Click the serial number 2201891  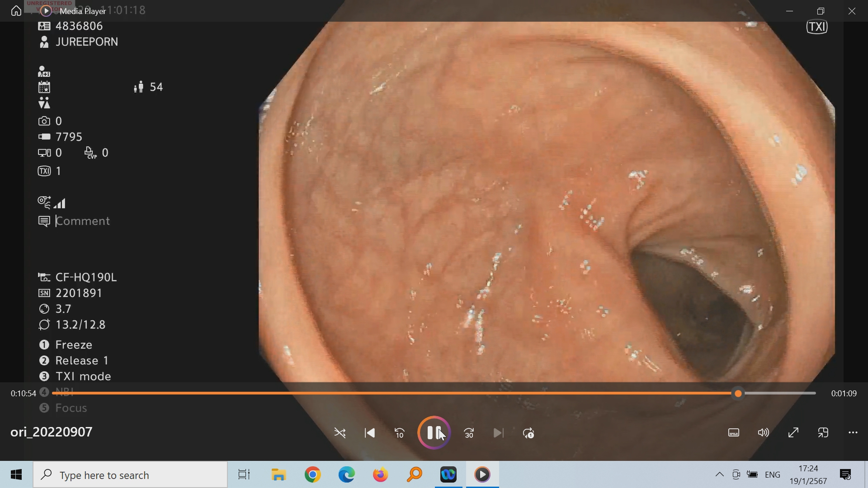pos(79,293)
